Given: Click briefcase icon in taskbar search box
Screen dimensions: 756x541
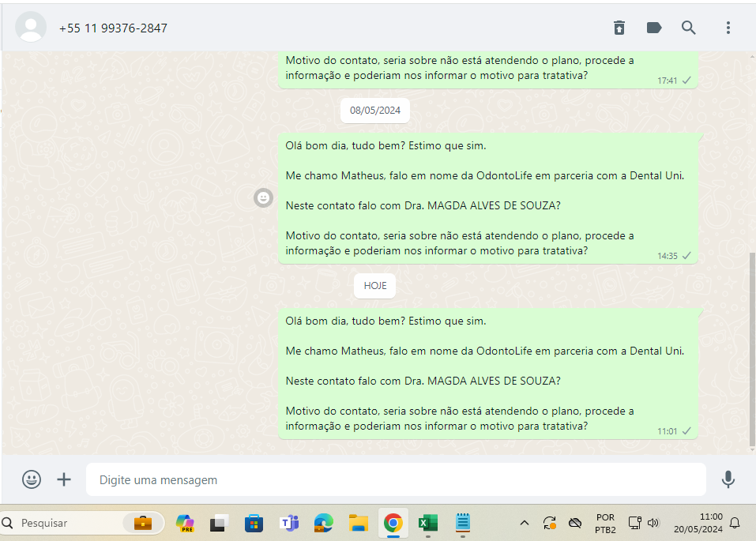Looking at the screenshot, I should (143, 523).
